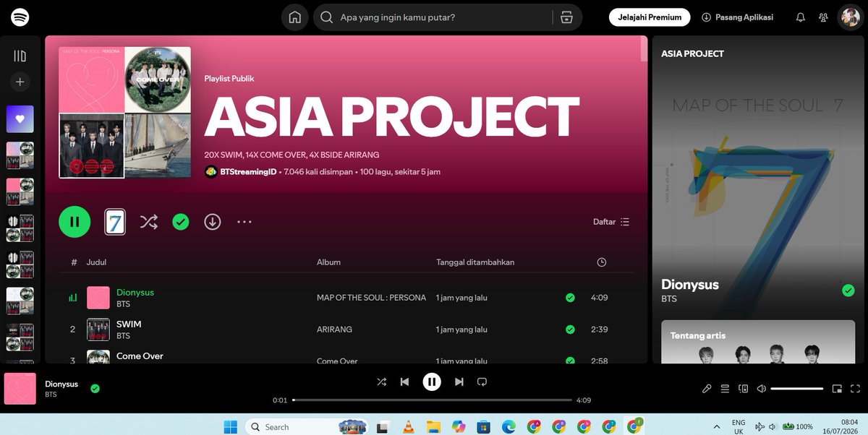Open the ARIRANG album link
Image resolution: width=868 pixels, height=435 pixels.
[334, 330]
